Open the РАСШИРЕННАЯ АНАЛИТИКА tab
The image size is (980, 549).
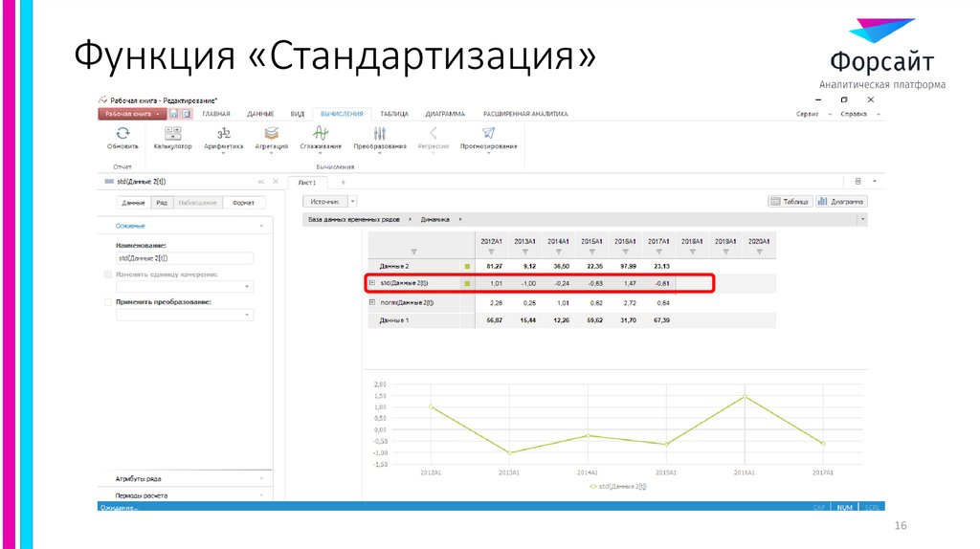coord(525,114)
